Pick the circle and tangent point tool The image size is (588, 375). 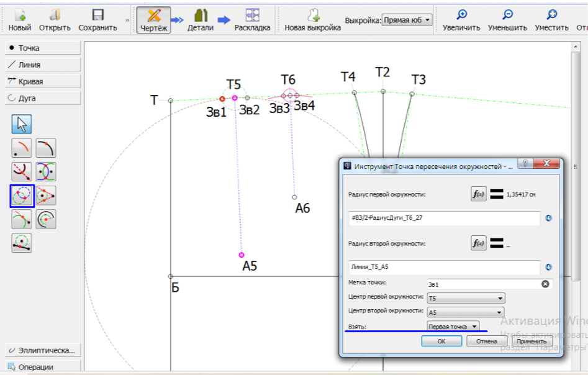click(x=46, y=196)
